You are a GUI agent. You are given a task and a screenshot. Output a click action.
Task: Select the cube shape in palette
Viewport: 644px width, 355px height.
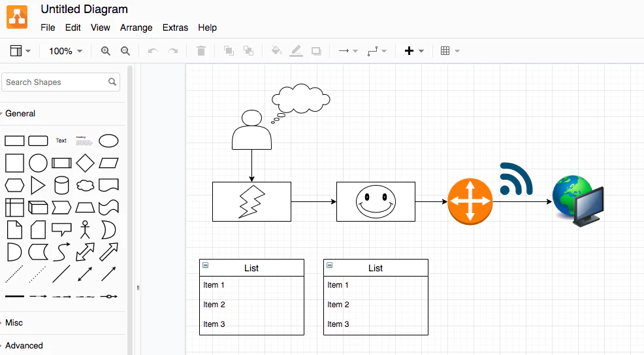(38, 207)
